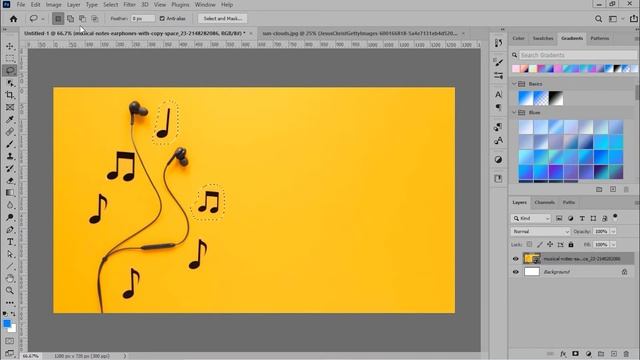Click the Select and Mask button
The width and height of the screenshot is (640, 360).
(222, 18)
